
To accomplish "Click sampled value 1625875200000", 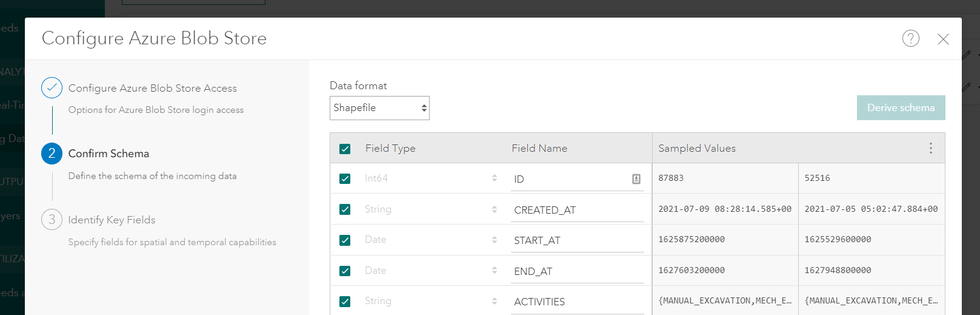I will click(x=692, y=239).
